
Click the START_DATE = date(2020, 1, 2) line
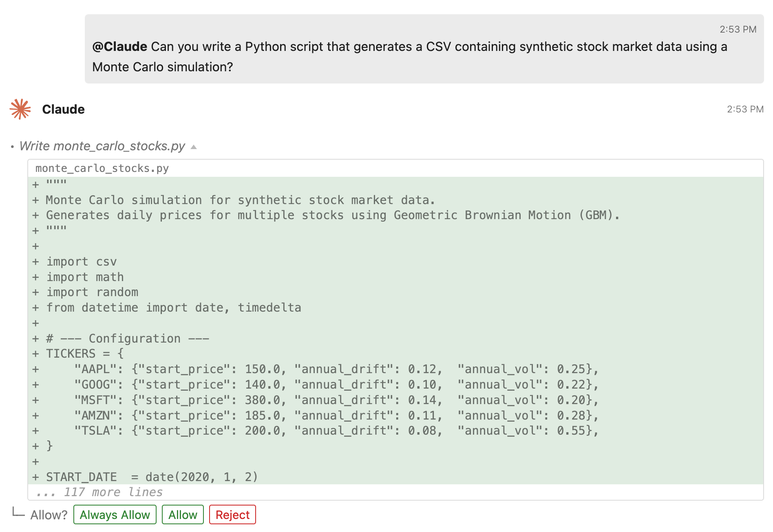coord(152,477)
